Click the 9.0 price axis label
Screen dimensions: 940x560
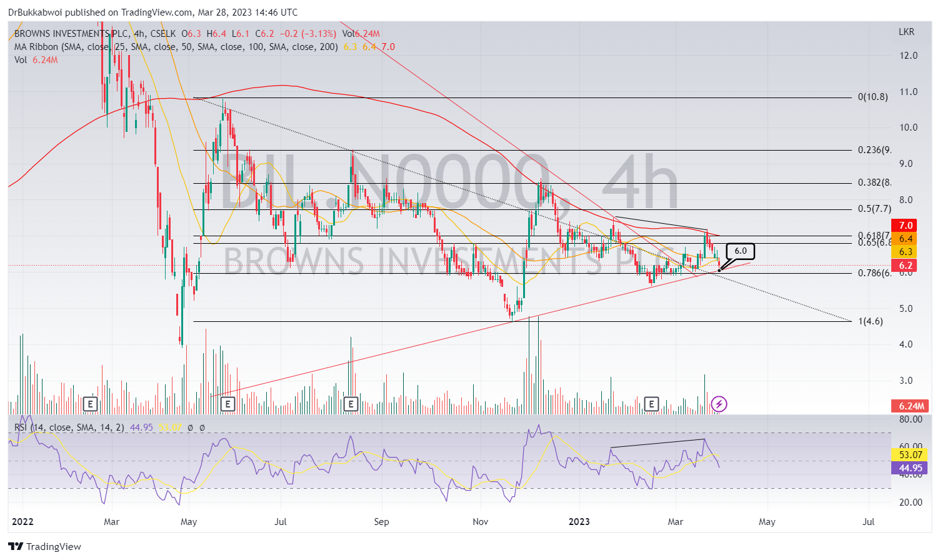click(906, 164)
